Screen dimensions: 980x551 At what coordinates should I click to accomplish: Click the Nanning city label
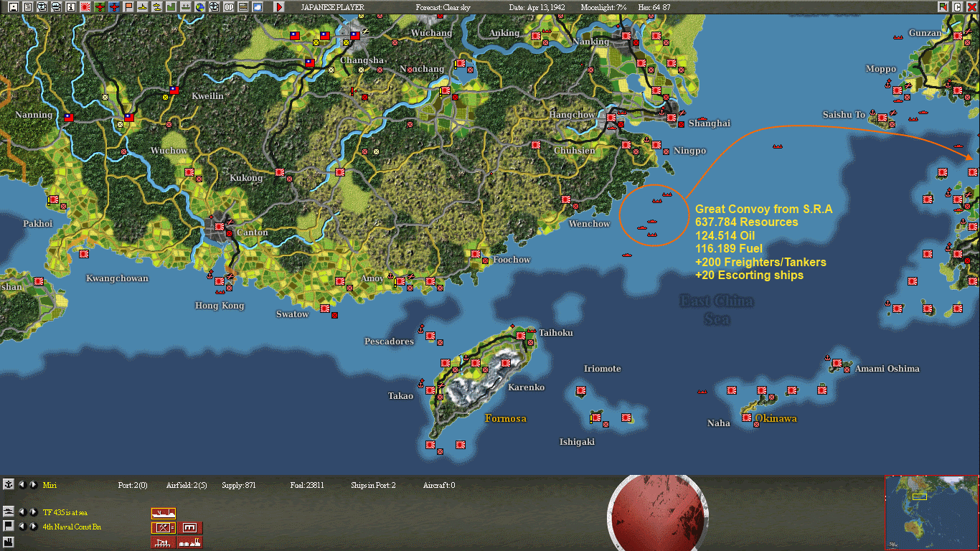[x=34, y=115]
